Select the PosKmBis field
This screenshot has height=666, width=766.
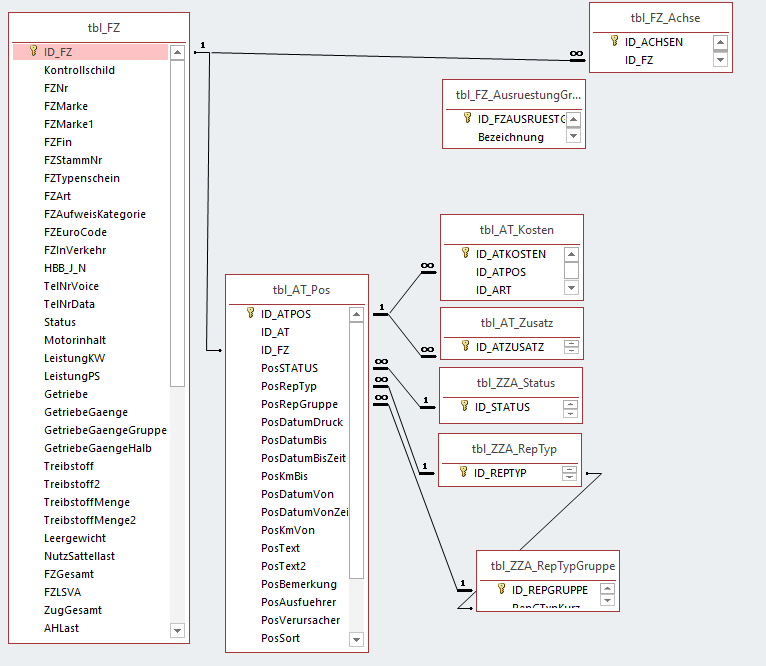click(x=284, y=476)
